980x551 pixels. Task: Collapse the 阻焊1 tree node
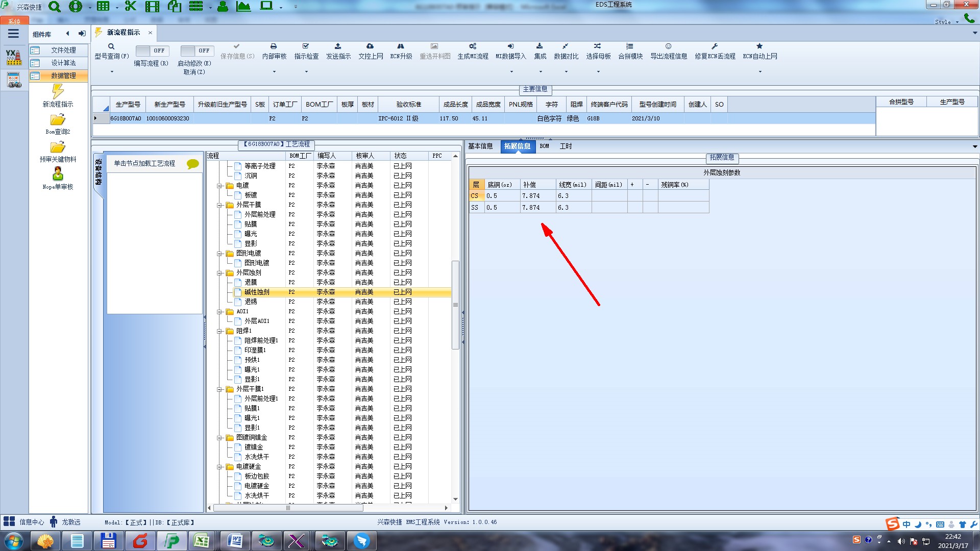click(220, 331)
